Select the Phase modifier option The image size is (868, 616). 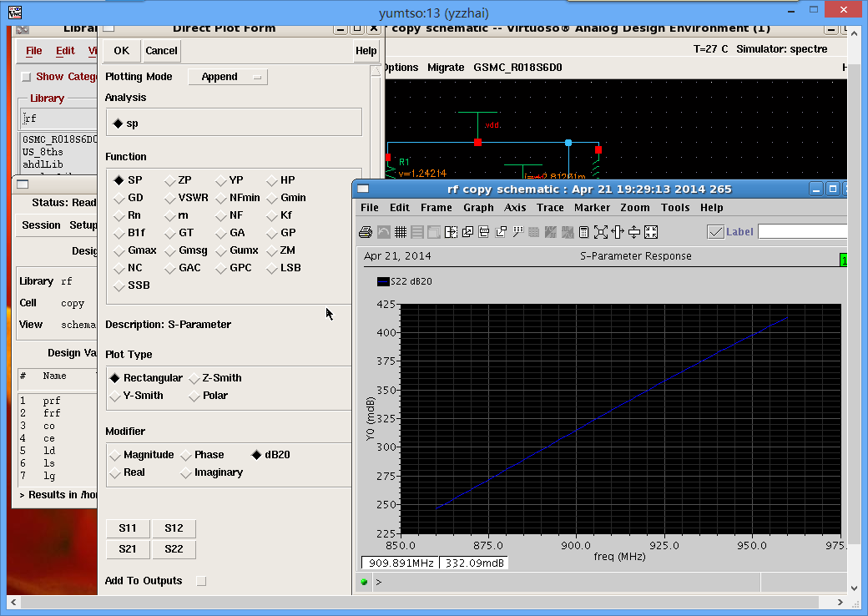point(186,455)
